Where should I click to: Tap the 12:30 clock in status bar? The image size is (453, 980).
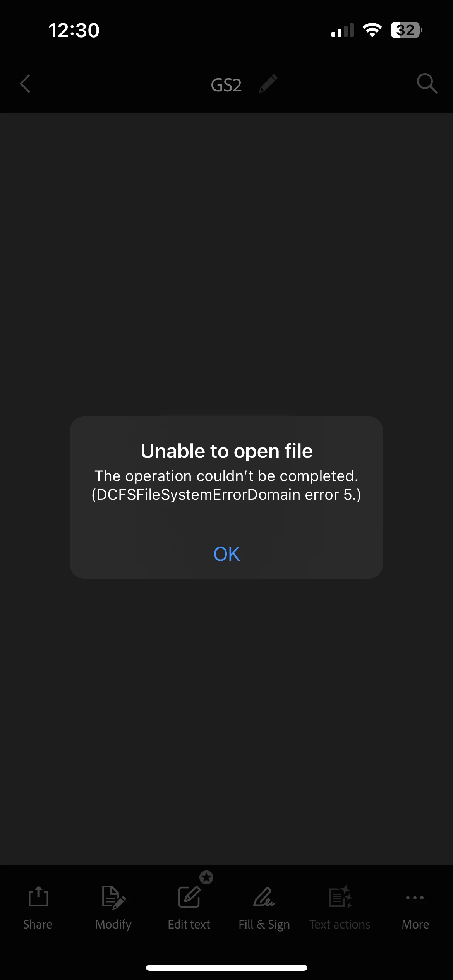coord(74,30)
